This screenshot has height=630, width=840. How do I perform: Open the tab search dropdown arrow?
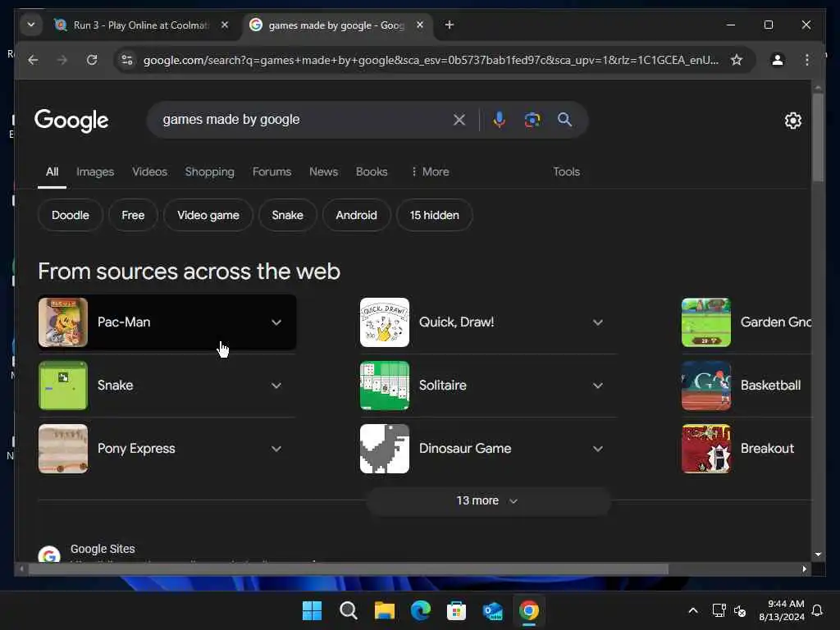31,25
